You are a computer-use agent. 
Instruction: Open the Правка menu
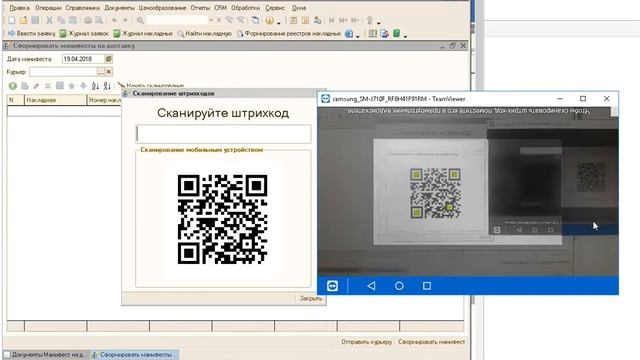(19, 8)
